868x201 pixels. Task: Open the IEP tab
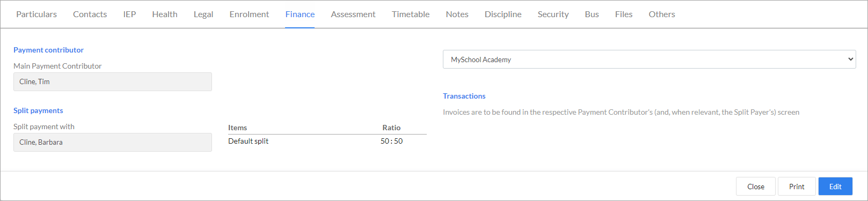coord(129,14)
